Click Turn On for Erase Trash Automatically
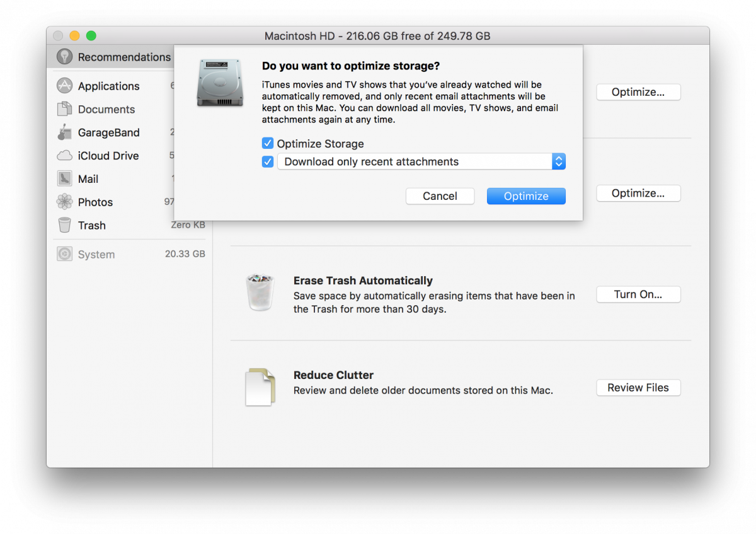 (638, 294)
